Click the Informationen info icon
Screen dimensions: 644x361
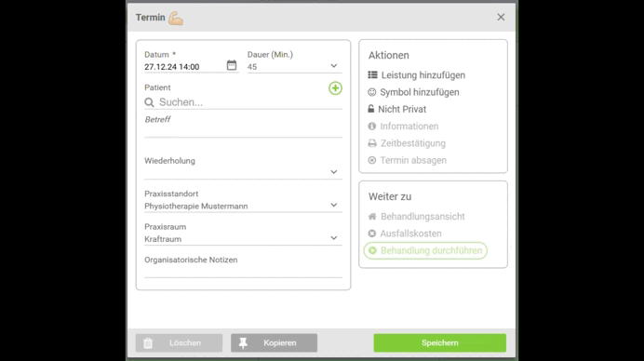pyautogui.click(x=371, y=127)
